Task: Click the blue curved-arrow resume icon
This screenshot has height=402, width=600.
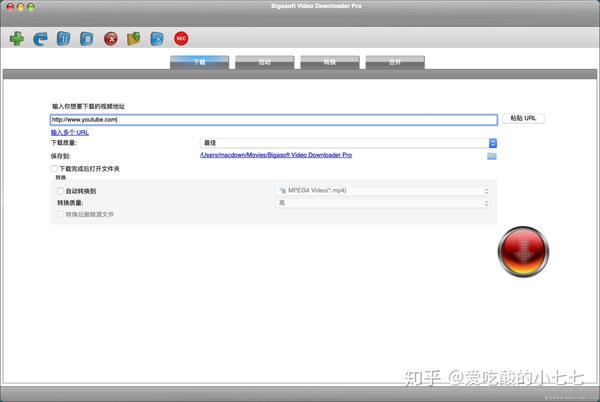Action: (40, 39)
